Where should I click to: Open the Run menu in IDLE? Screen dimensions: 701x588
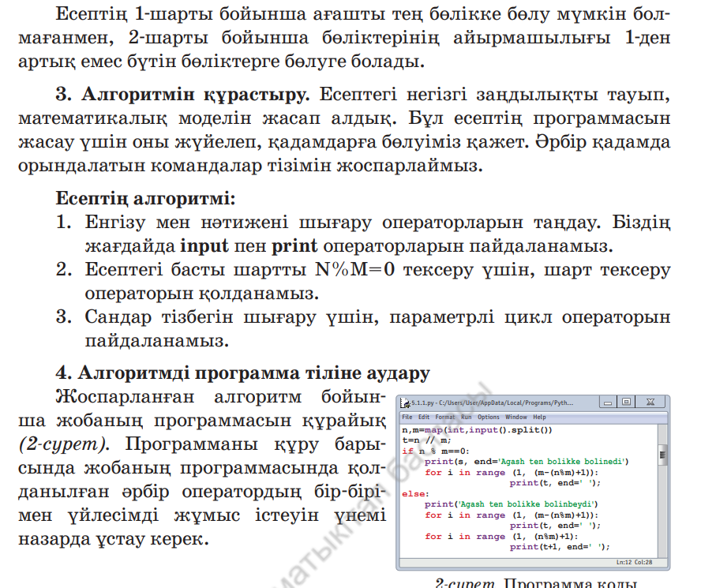tap(467, 418)
